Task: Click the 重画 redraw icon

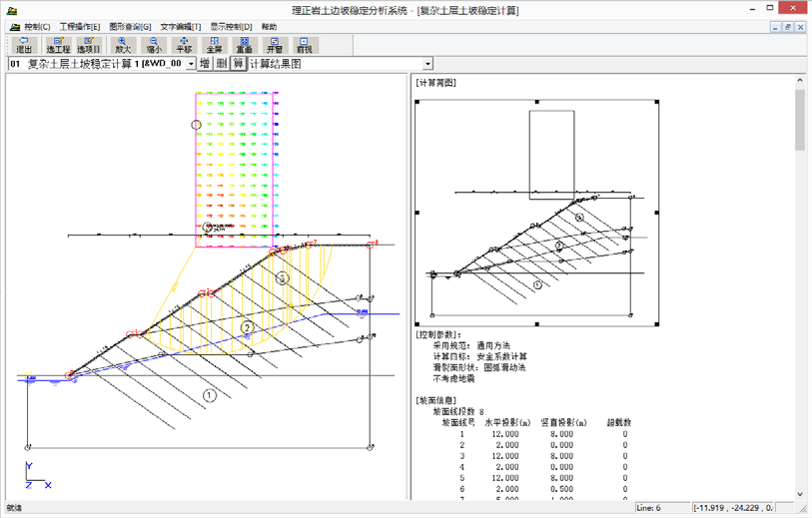Action: [244, 45]
